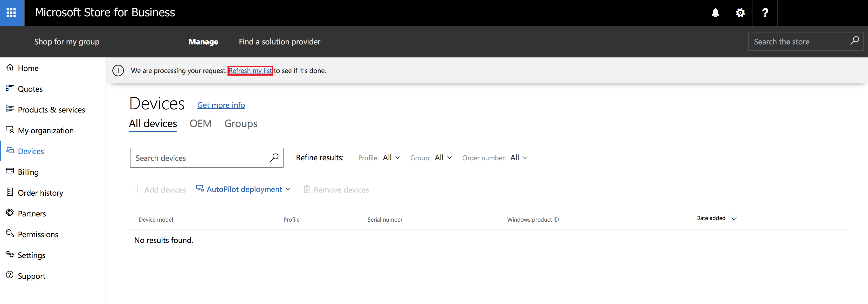Open the Get more info link
The height and width of the screenshot is (304, 868).
click(221, 105)
